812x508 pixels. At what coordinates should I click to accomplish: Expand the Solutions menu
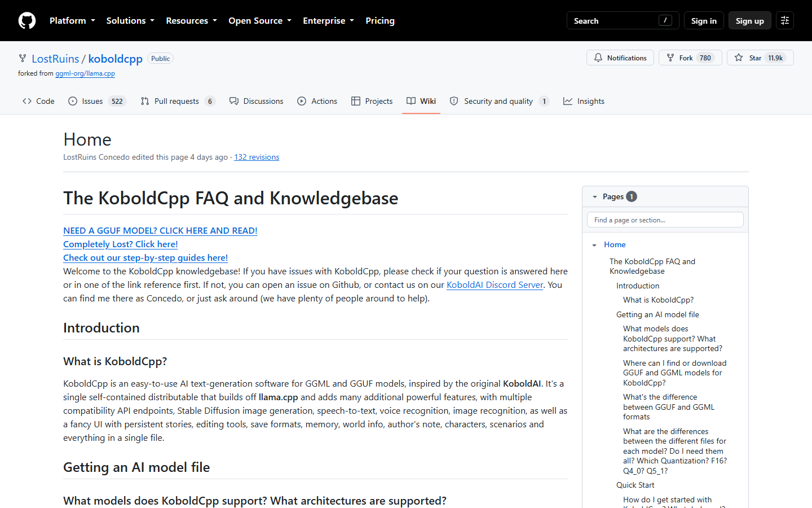tap(130, 21)
